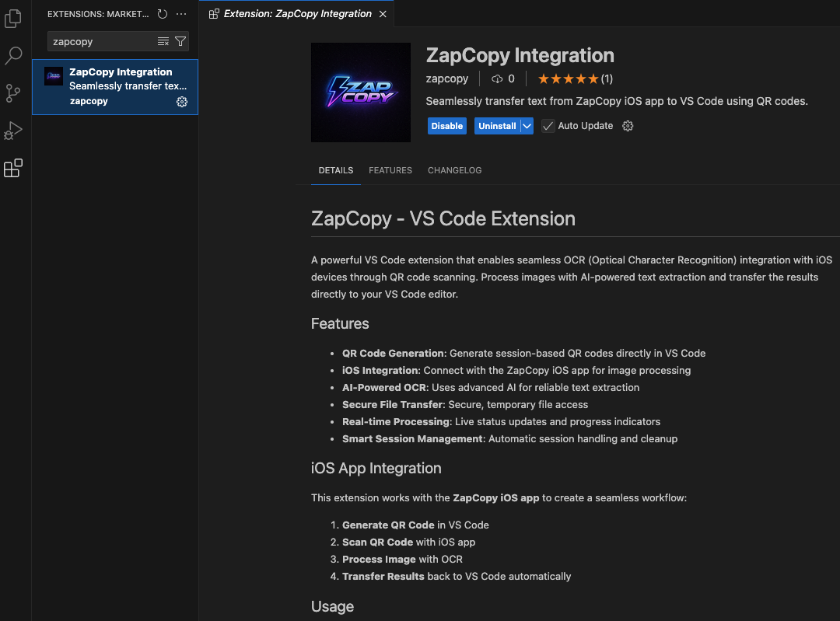Screen dimensions: 840x621
Task: Open the Extensions views and more actions menu
Action: tap(181, 14)
